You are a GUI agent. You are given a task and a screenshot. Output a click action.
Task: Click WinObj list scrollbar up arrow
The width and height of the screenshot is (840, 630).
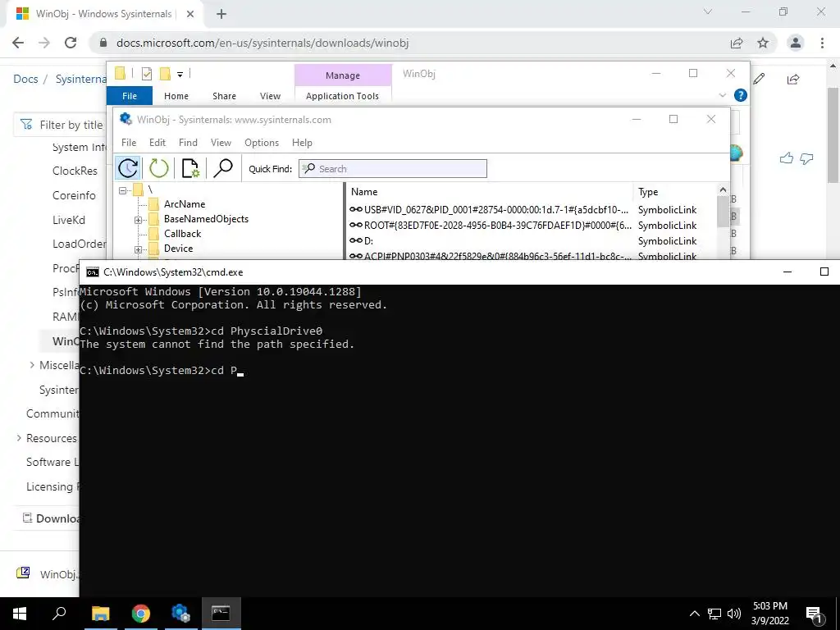[723, 189]
